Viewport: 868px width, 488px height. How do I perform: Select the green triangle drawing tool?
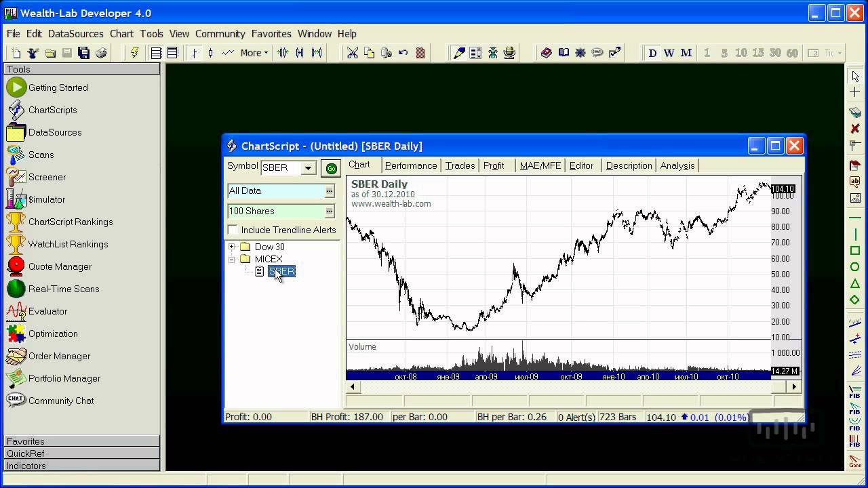coord(855,284)
